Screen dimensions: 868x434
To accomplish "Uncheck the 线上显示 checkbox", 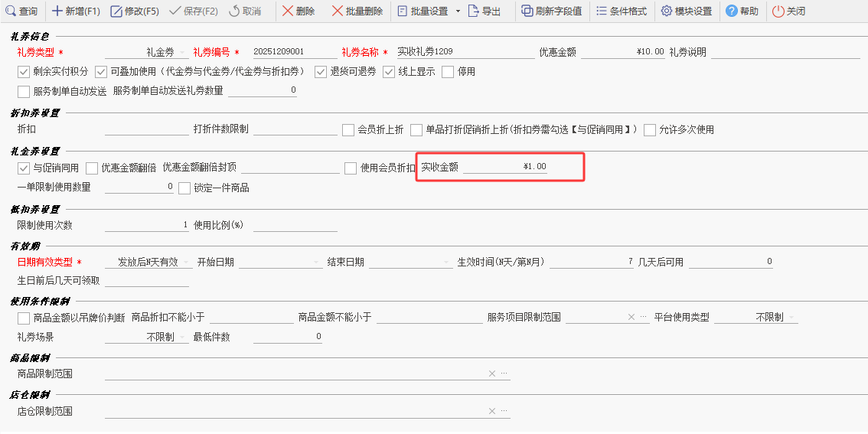I will [389, 72].
